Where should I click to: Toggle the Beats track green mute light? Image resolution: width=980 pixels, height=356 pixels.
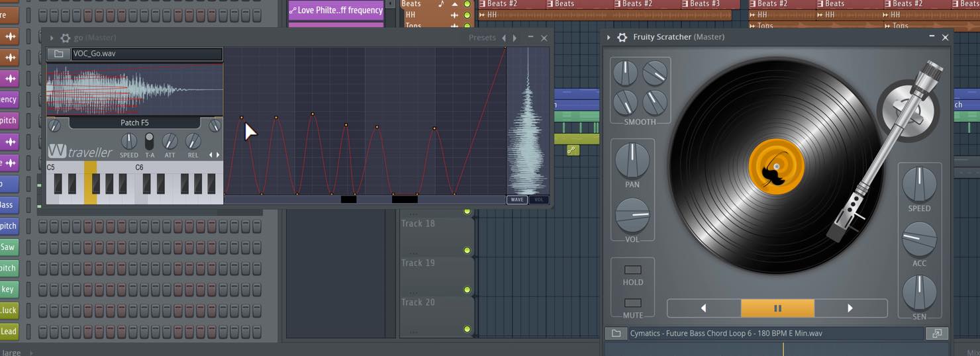[467, 4]
